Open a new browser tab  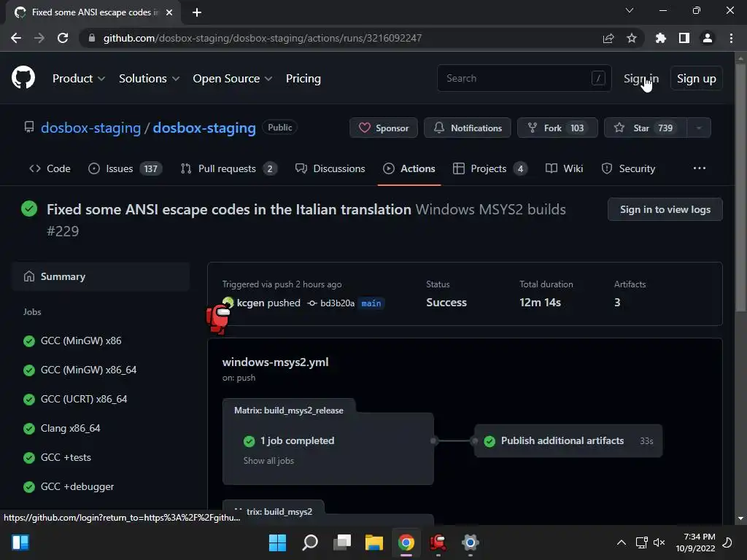click(x=197, y=12)
